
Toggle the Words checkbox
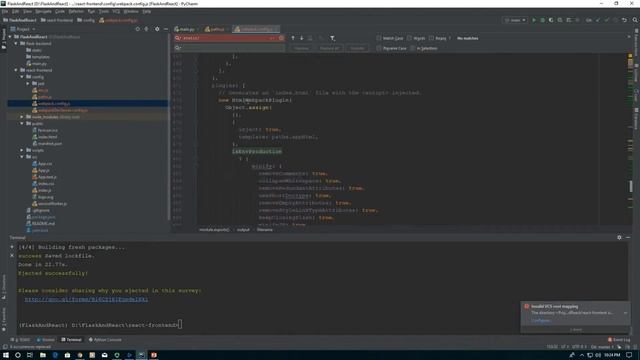(x=409, y=38)
